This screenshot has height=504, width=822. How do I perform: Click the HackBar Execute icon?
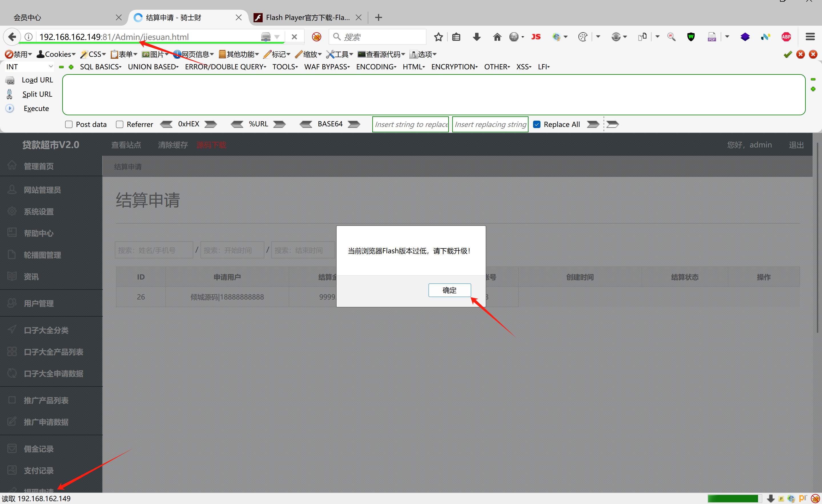(10, 108)
